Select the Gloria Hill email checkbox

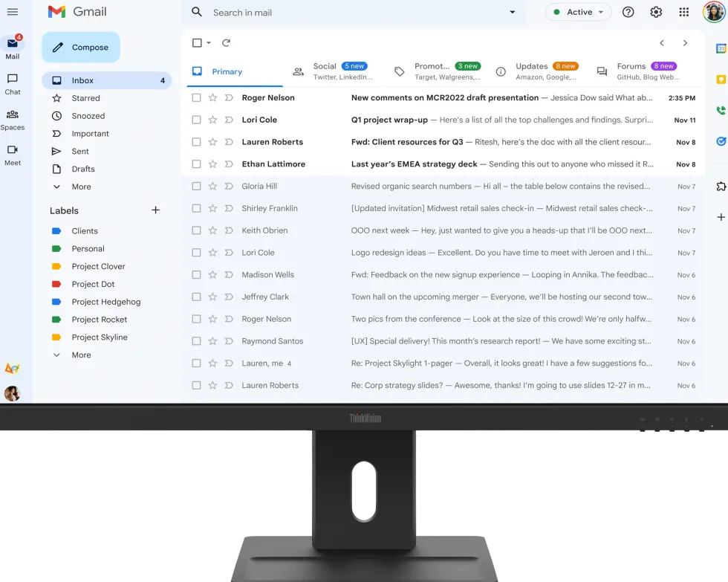click(x=196, y=187)
